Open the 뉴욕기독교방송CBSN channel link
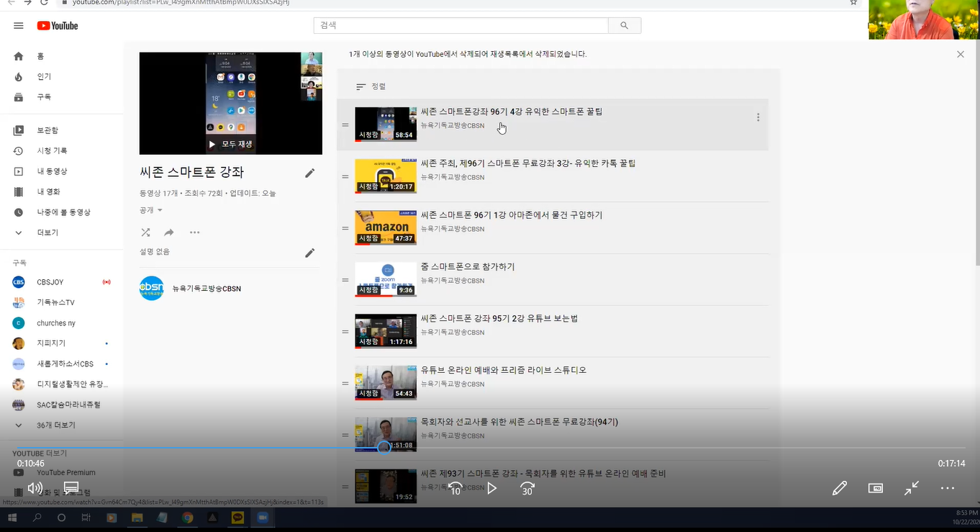980x532 pixels. tap(207, 289)
